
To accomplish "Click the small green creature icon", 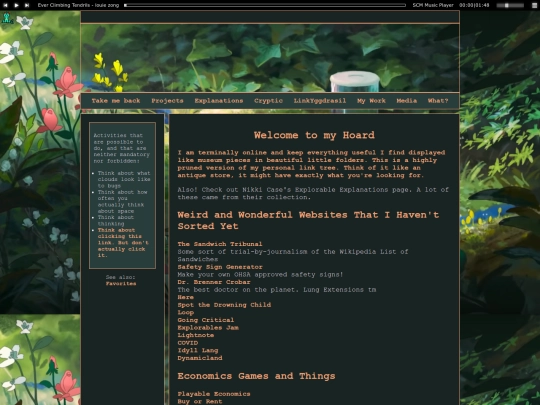I will click(7, 18).
